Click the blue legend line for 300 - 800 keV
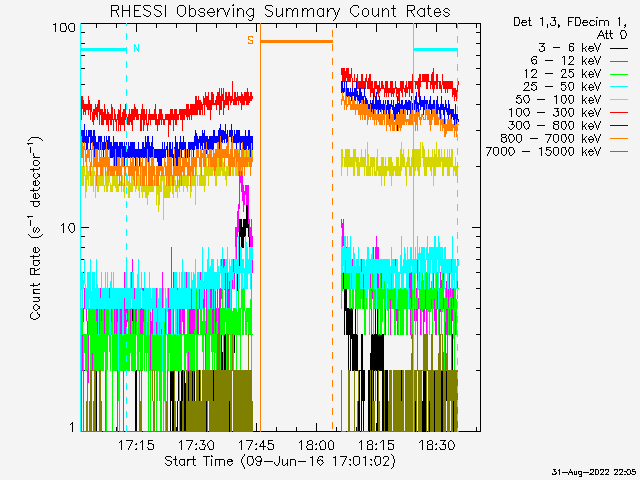This screenshot has height=480, width=640. click(x=619, y=127)
